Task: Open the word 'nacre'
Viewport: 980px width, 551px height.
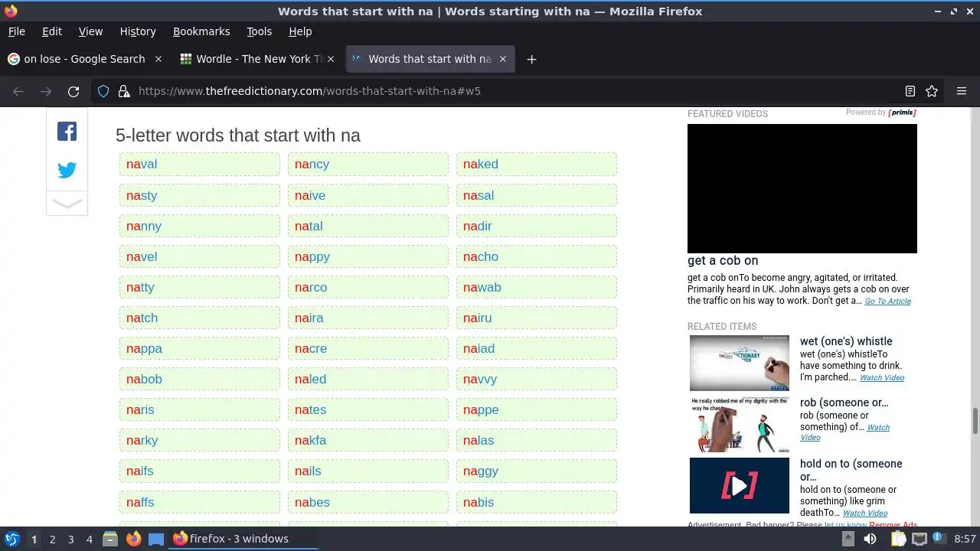Action: pos(311,348)
